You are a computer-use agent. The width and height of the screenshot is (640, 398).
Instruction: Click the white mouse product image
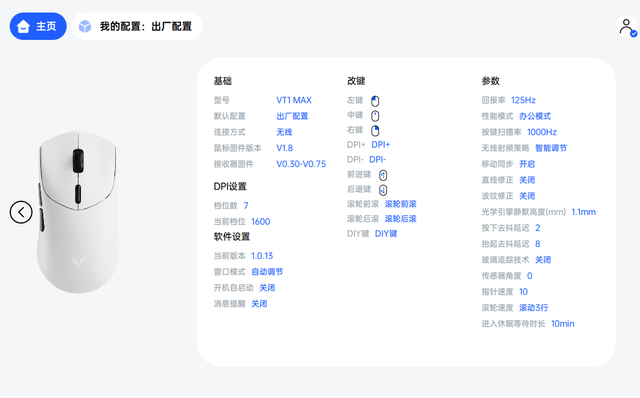(78, 212)
